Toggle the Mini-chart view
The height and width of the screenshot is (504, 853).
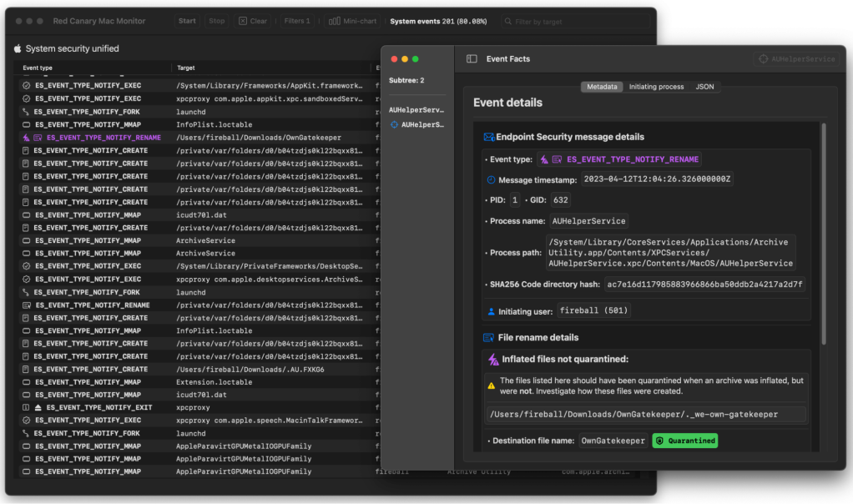[x=352, y=21]
